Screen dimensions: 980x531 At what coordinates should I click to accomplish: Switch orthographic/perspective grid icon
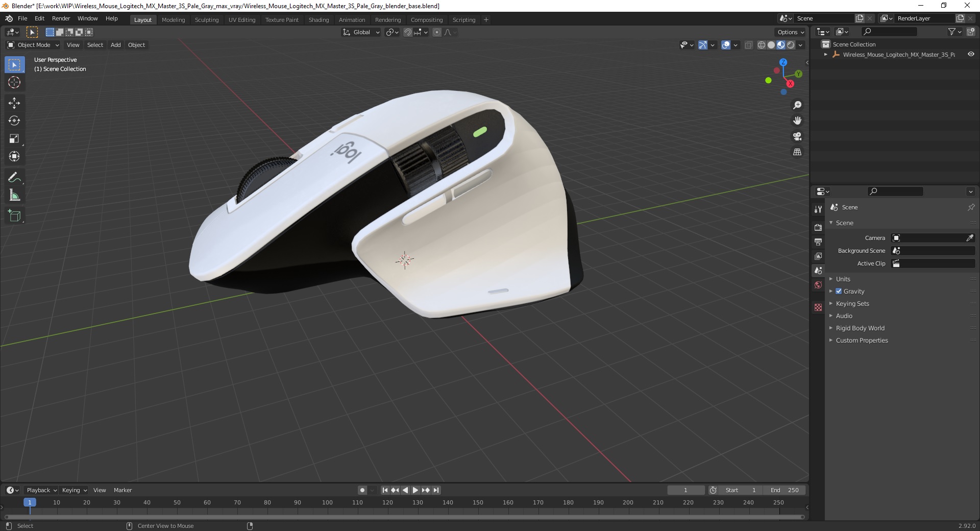(x=797, y=152)
